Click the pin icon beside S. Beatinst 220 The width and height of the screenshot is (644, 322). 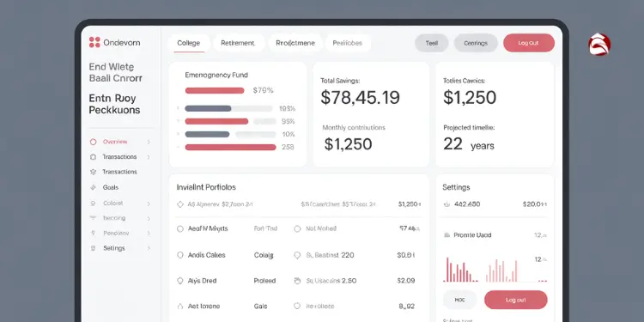point(297,255)
